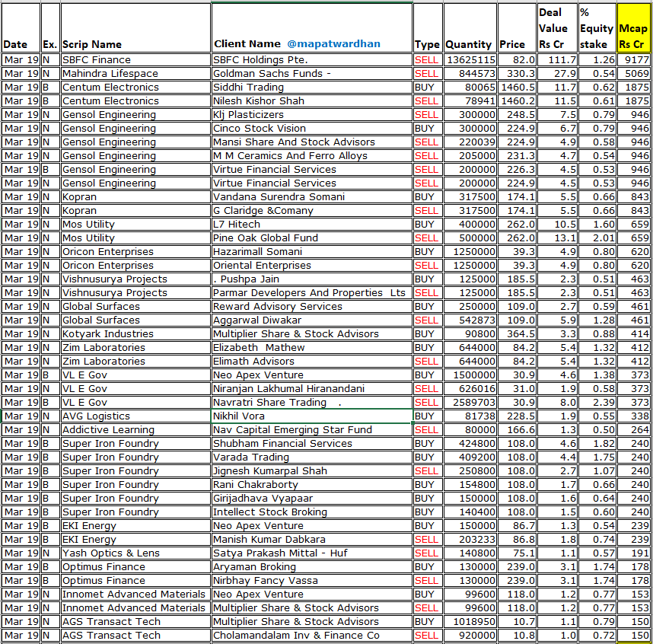Click 'Pine Oak Global Fund' cell
Screen dimensions: 653x644
(x=312, y=238)
